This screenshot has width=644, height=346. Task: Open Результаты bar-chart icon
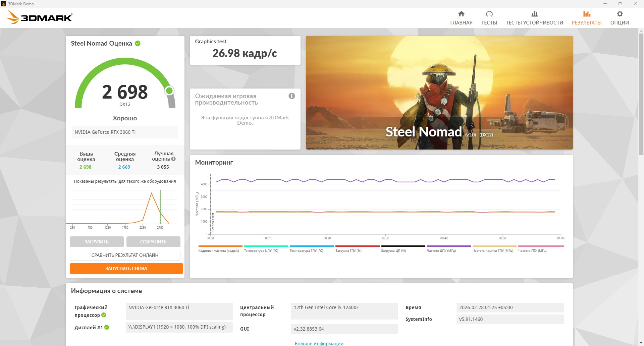(x=587, y=14)
